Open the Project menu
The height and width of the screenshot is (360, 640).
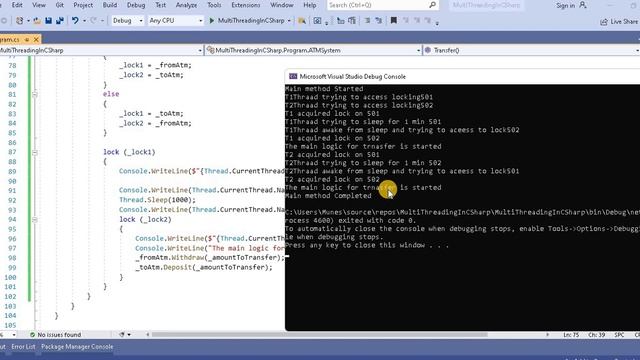point(83,5)
